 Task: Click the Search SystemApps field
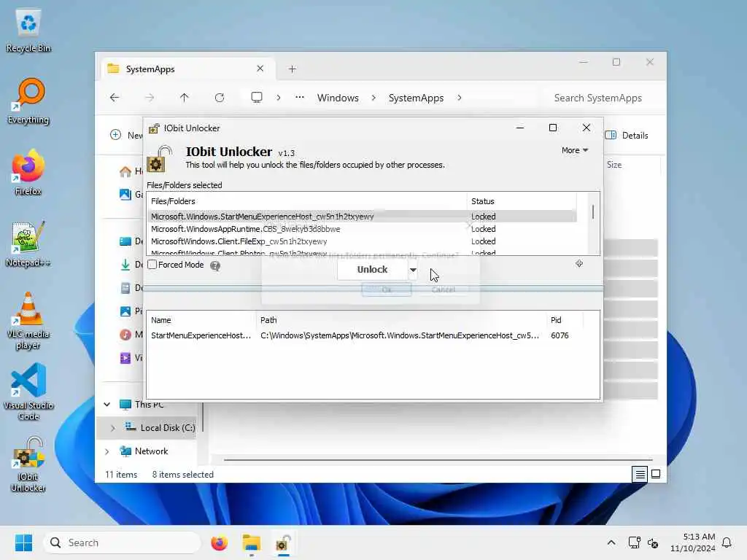pos(603,98)
